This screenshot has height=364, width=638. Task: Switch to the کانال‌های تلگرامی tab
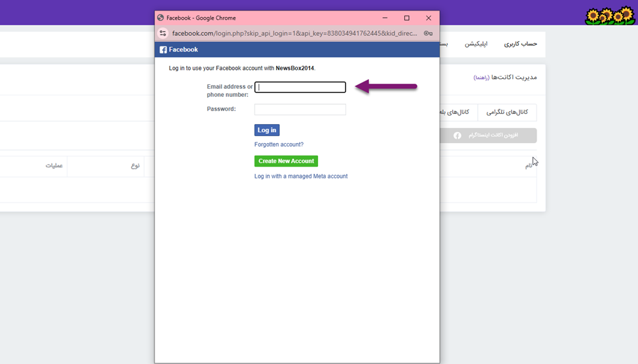[x=507, y=112]
